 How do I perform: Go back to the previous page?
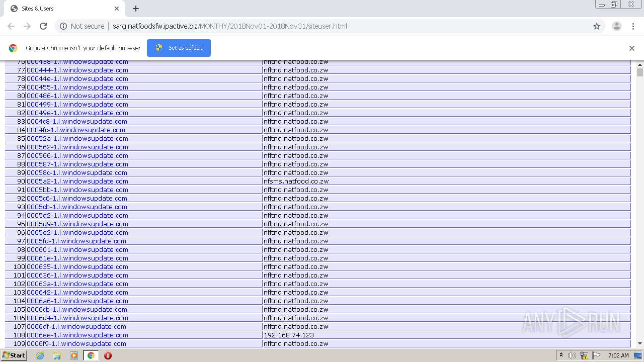click(11, 26)
